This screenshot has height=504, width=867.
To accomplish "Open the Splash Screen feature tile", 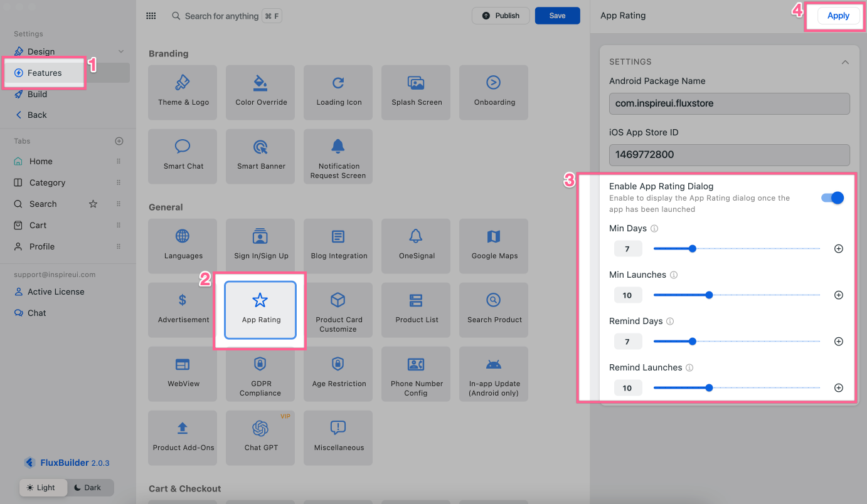I will click(417, 92).
